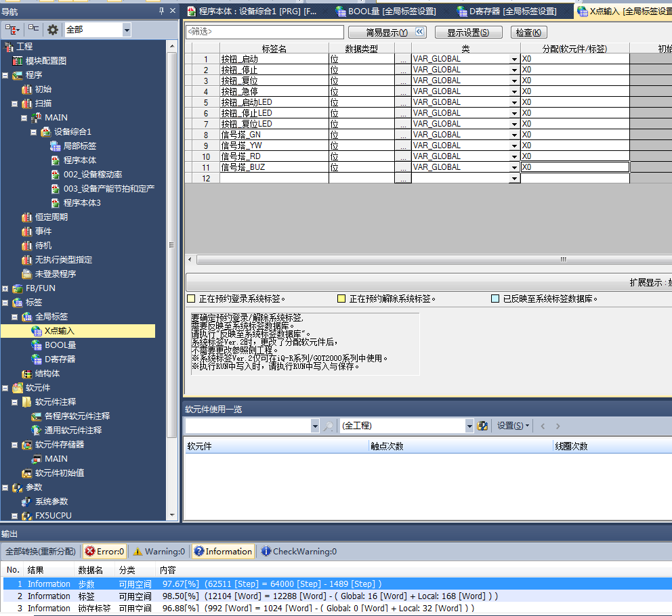Viewport: 672px width, 616px height.
Task: Click the navigate back arrow in device list
Action: coord(543,426)
